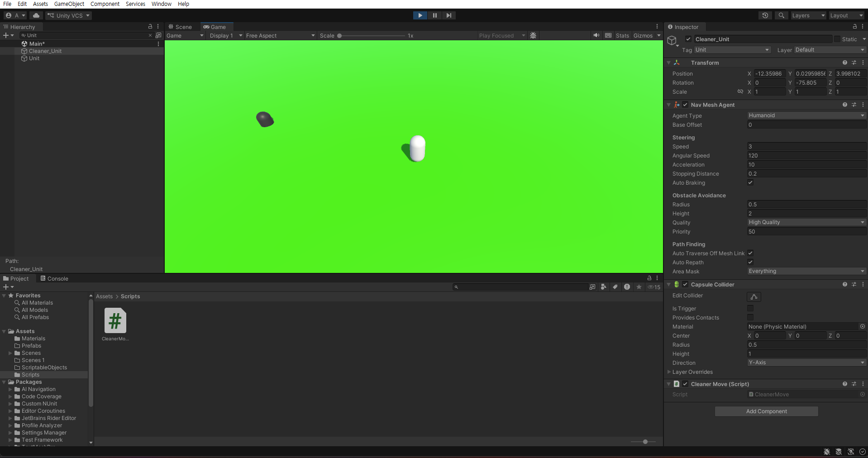Click the Step frame button
The image size is (868, 458).
coord(448,15)
